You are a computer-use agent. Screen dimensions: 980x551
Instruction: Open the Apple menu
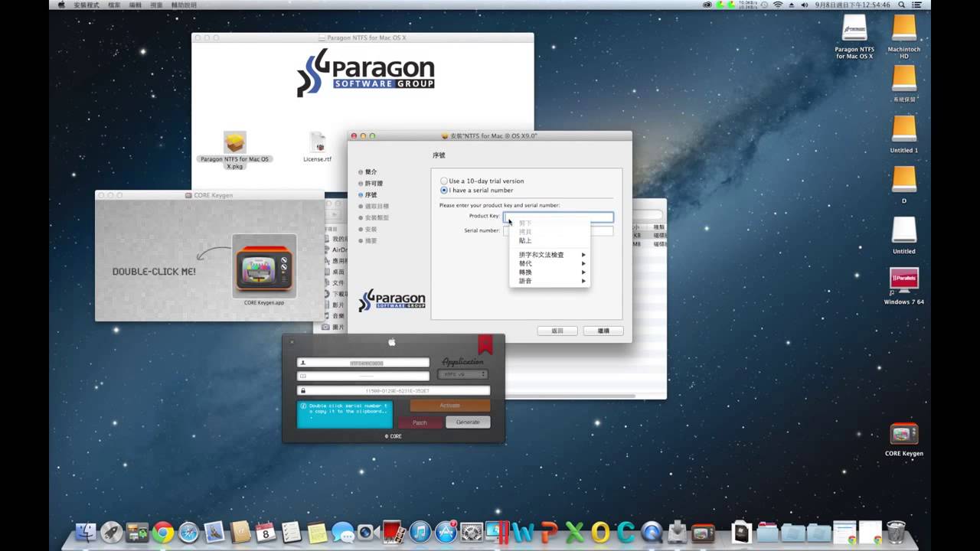61,5
